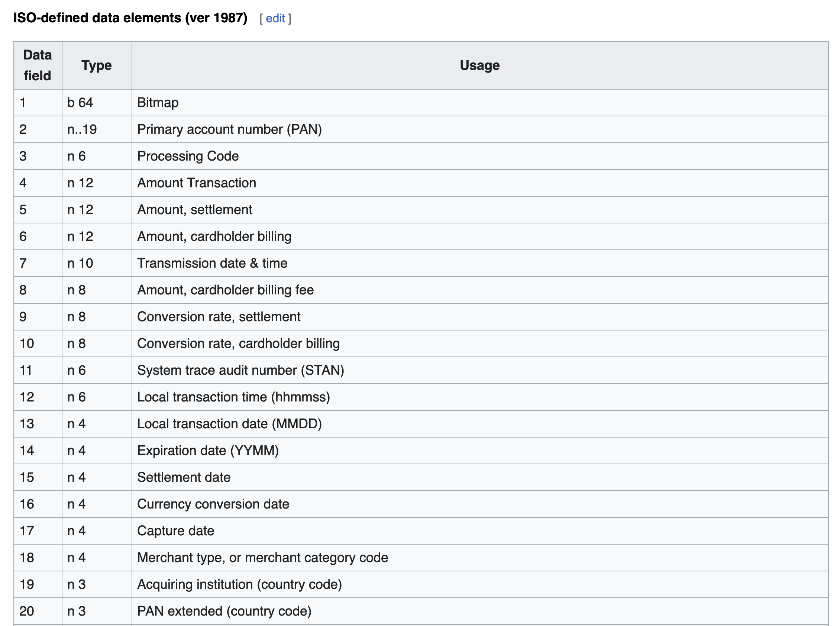The height and width of the screenshot is (626, 840).
Task: Click Transmission date & time cell
Action: (212, 263)
